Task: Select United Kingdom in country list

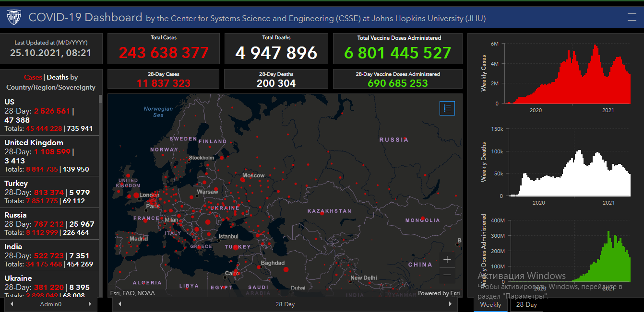Action: click(48, 156)
